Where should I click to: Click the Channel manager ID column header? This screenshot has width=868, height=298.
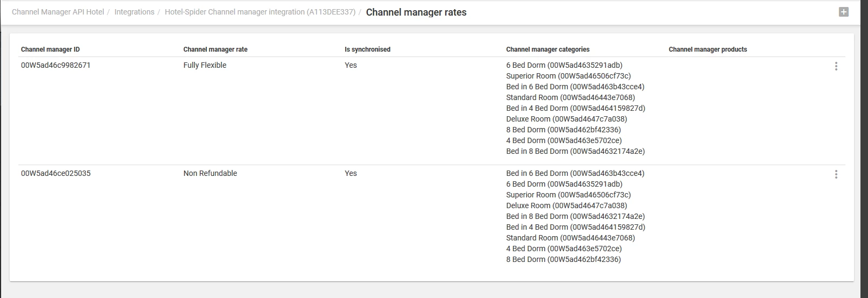tap(50, 49)
